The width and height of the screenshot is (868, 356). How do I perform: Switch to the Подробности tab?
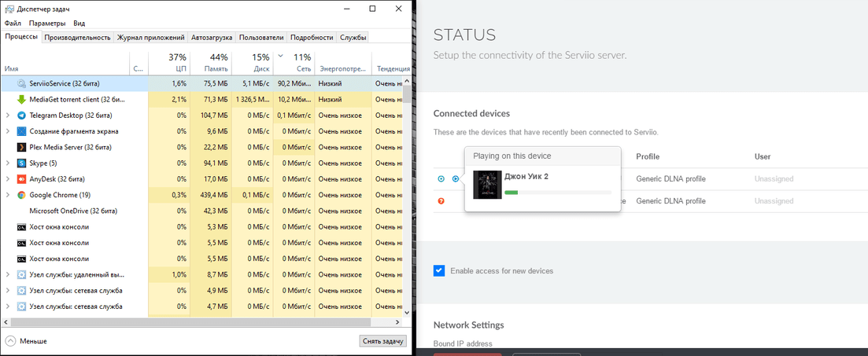tap(312, 38)
